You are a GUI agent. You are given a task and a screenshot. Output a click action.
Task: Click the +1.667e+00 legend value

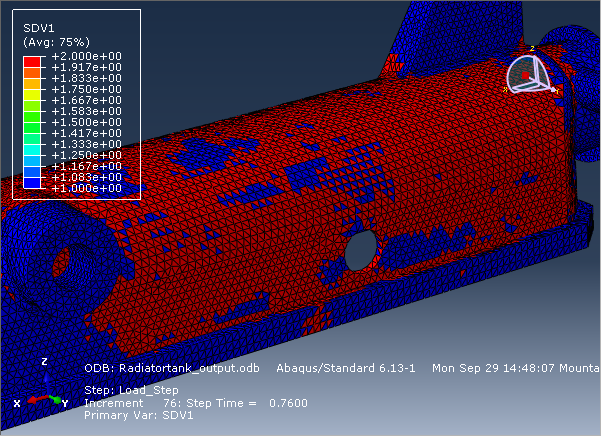pyautogui.click(x=87, y=100)
